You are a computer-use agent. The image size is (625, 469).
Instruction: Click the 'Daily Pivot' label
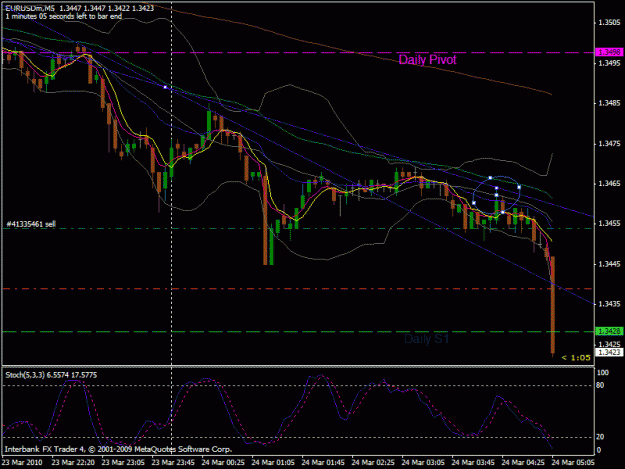tap(427, 60)
